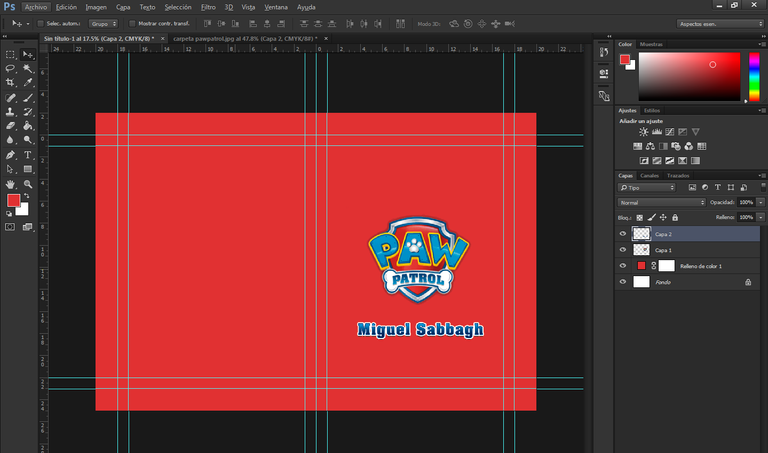
Task: Swap foreground and background colors
Action: [x=26, y=195]
